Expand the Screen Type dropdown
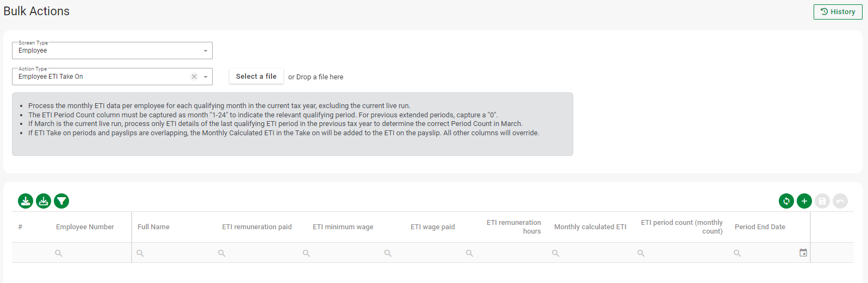868x283 pixels. tap(206, 51)
